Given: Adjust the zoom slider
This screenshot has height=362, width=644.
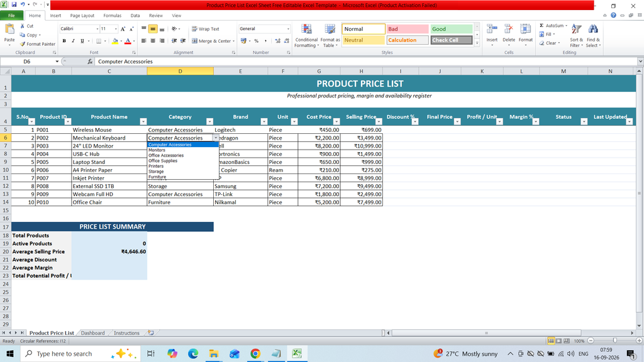Looking at the screenshot, I should tap(615, 341).
